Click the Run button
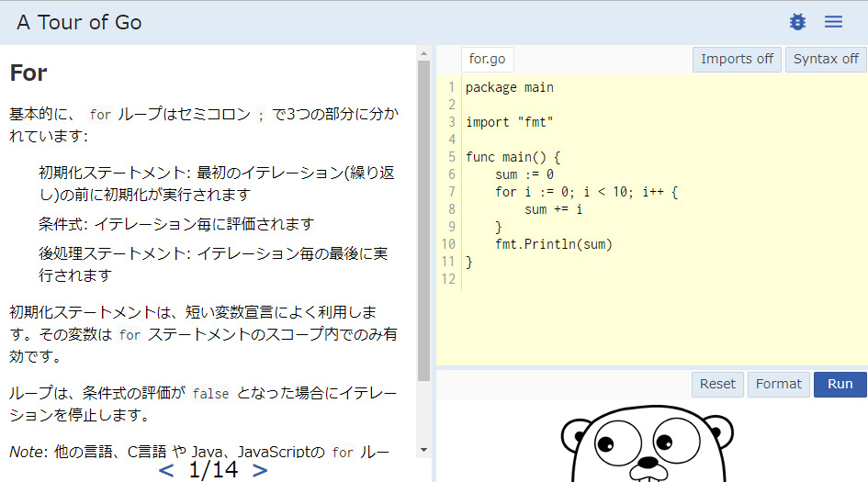Screen dimensions: 868x482 (x=840, y=384)
